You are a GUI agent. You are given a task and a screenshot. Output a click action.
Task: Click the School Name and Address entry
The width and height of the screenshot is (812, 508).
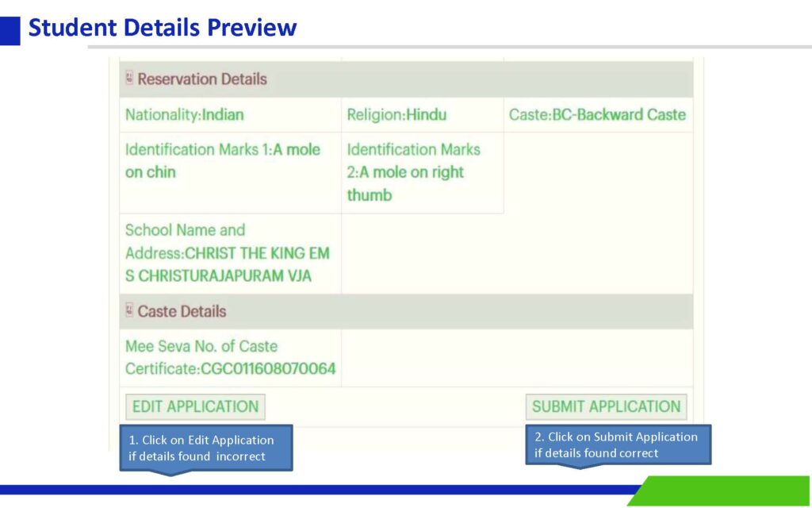point(227,253)
